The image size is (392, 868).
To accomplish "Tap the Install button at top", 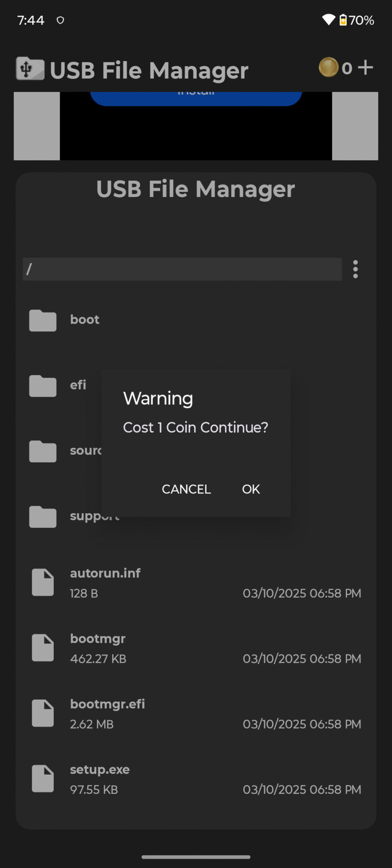I will pos(196,92).
